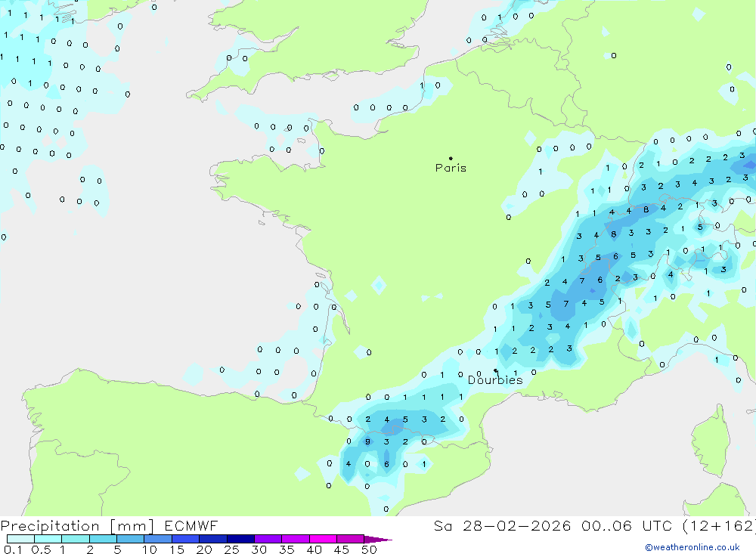The height and width of the screenshot is (554, 756).
Task: Pick the 25–30 mm legend swatch
Action: point(240,539)
